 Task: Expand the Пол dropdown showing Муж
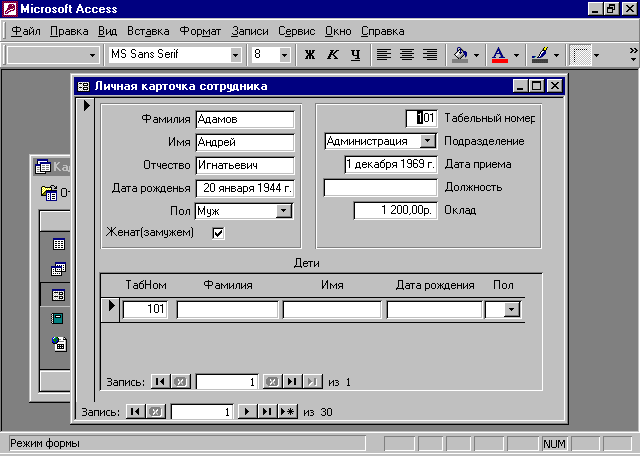coord(284,211)
